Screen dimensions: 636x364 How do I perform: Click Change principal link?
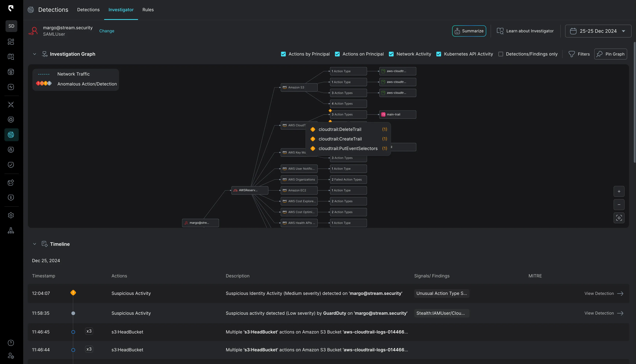tap(107, 31)
